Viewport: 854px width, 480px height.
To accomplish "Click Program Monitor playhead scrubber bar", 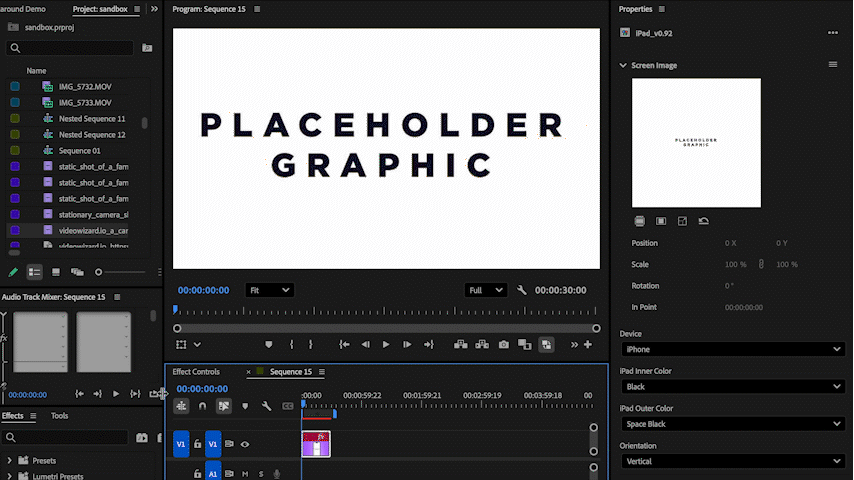I will 386,312.
